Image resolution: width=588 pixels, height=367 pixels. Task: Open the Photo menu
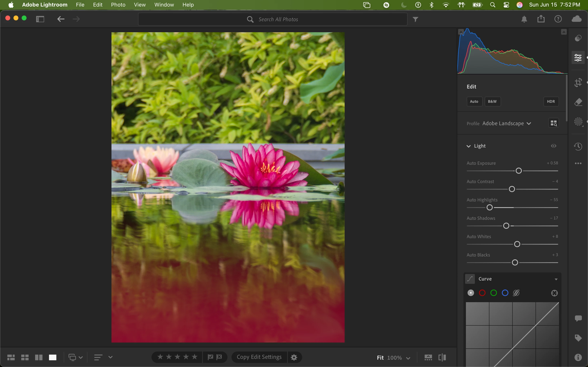click(118, 5)
